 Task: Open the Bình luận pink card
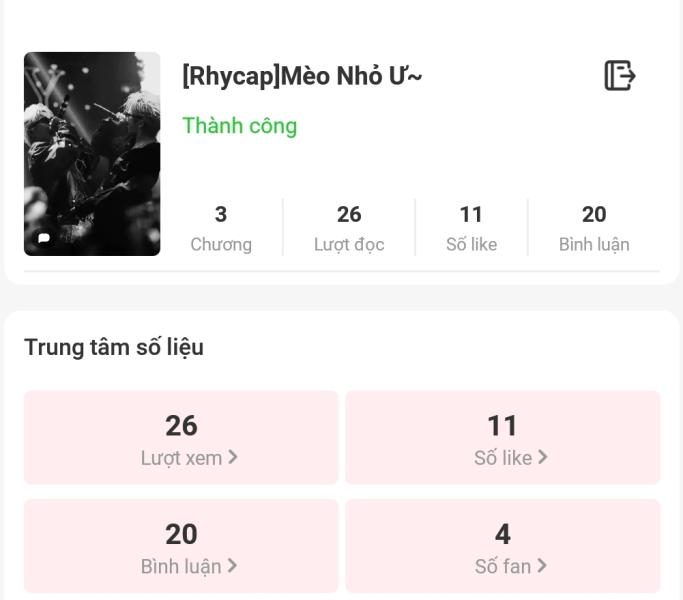[x=181, y=546]
